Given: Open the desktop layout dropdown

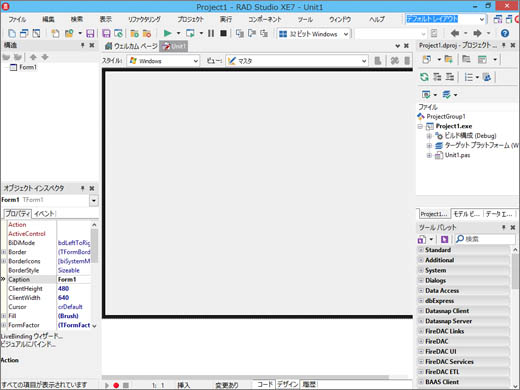Looking at the screenshot, I should pyautogui.click(x=482, y=19).
